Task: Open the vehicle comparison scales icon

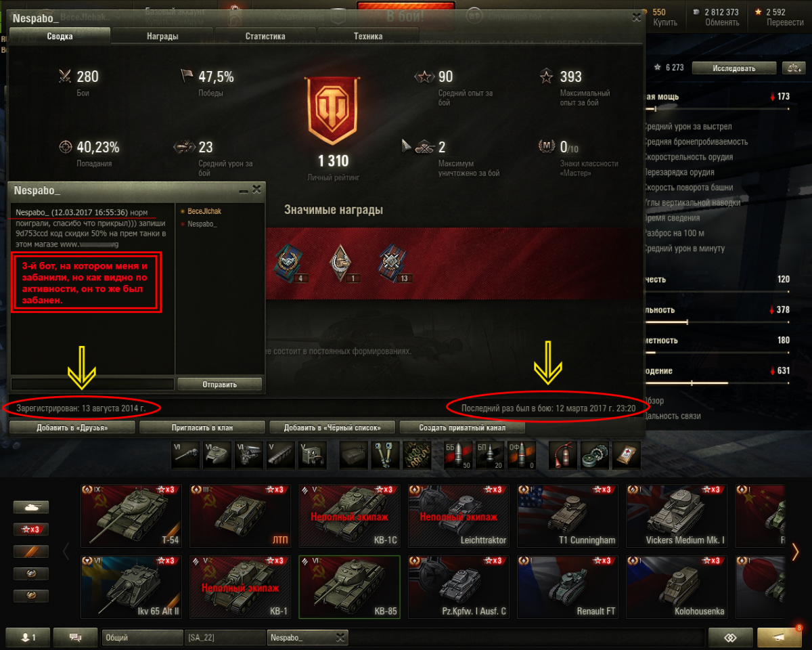Action: click(793, 68)
